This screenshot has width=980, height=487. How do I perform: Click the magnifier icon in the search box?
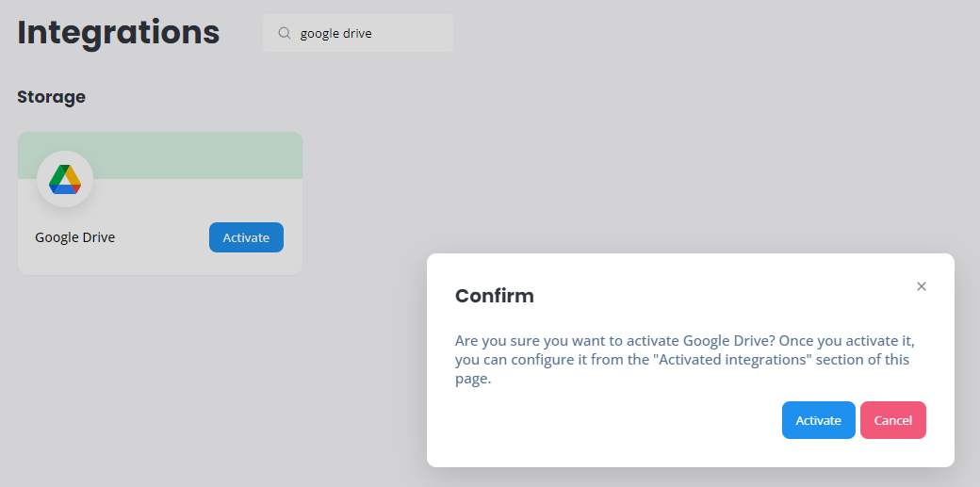pos(285,33)
